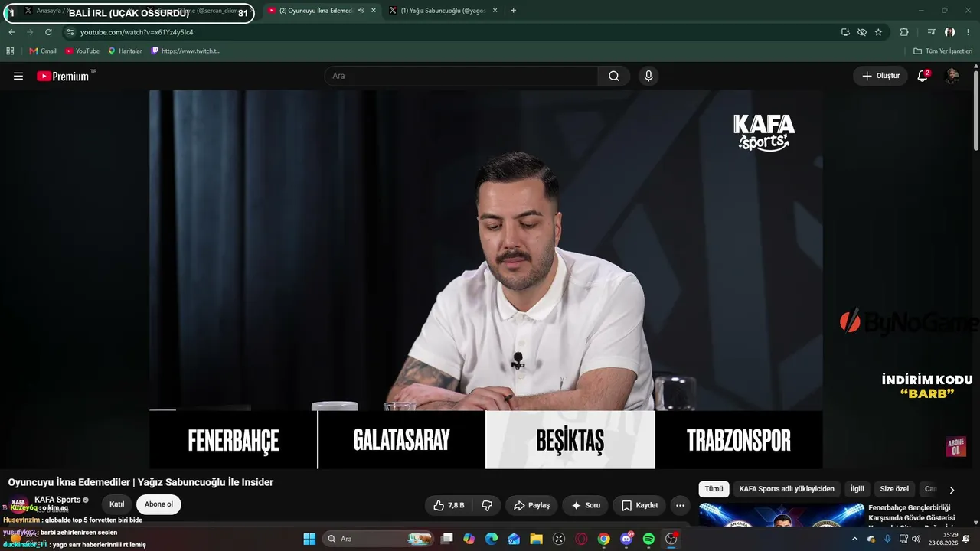This screenshot has height=551, width=980.
Task: Show hidden system tray icons chevron
Action: (854, 539)
